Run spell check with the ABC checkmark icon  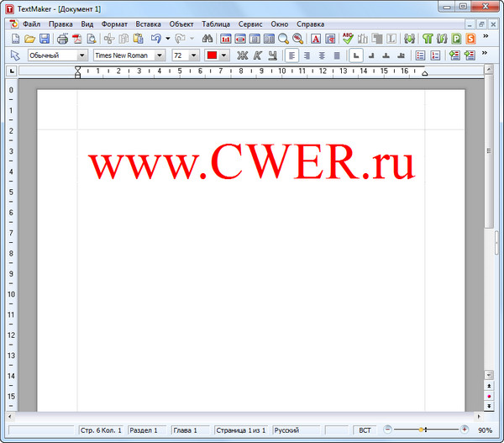pyautogui.click(x=348, y=39)
